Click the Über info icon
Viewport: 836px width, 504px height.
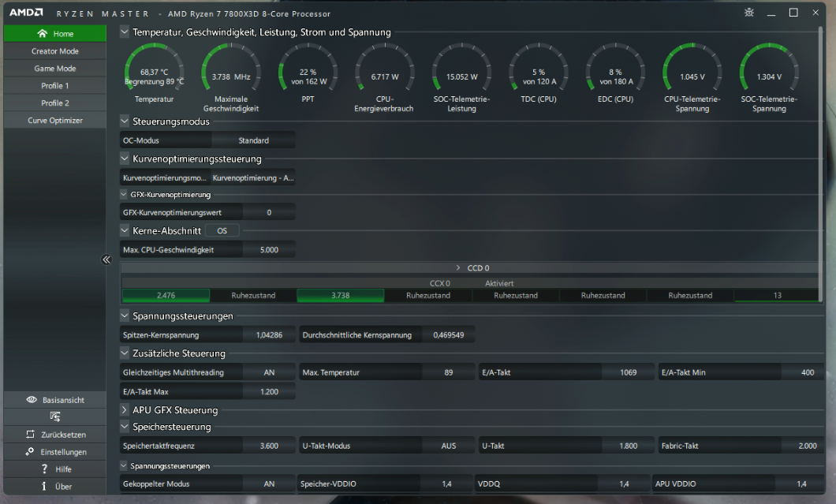[x=44, y=486]
